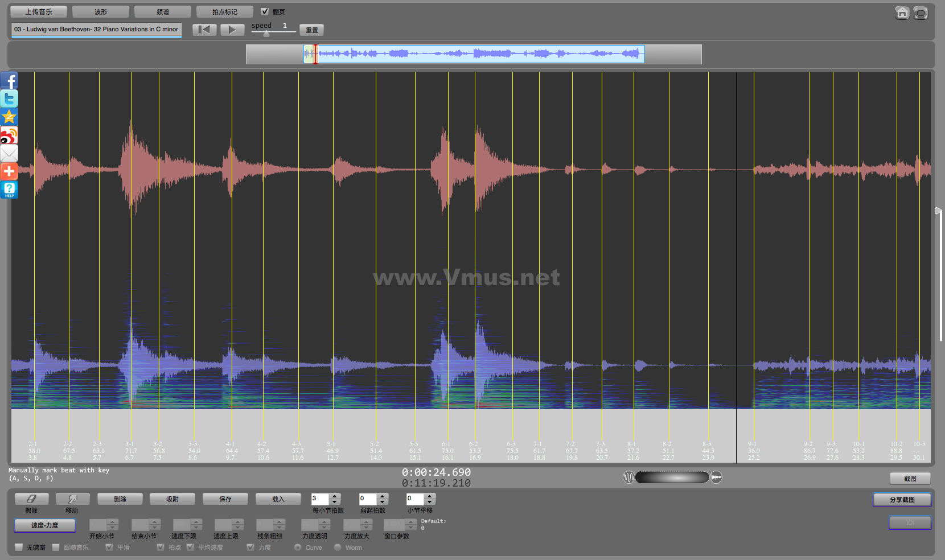
Task: Toggle the 平滑 smoothing checkbox
Action: (109, 547)
